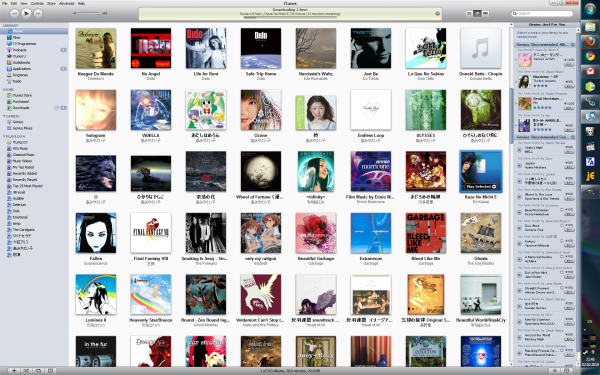Screen dimensions: 600x375
Task: Open Podcasts in the library sidebar
Action: pyautogui.click(x=20, y=50)
